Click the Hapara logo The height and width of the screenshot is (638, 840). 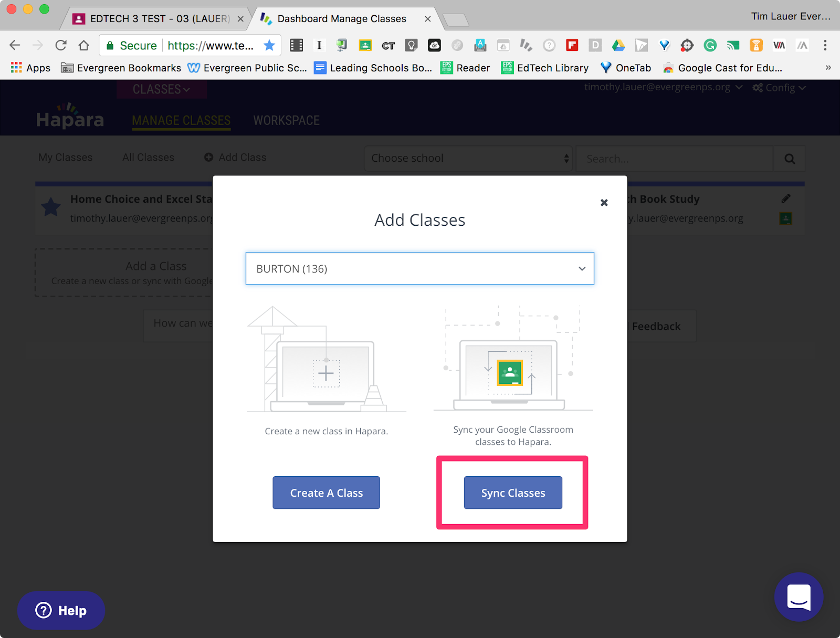coord(70,117)
